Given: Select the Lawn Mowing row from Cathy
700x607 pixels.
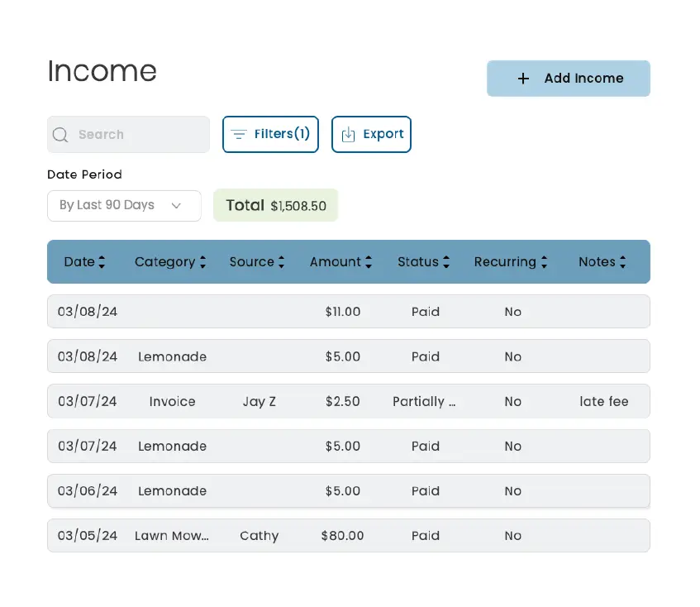Looking at the screenshot, I should pyautogui.click(x=348, y=535).
